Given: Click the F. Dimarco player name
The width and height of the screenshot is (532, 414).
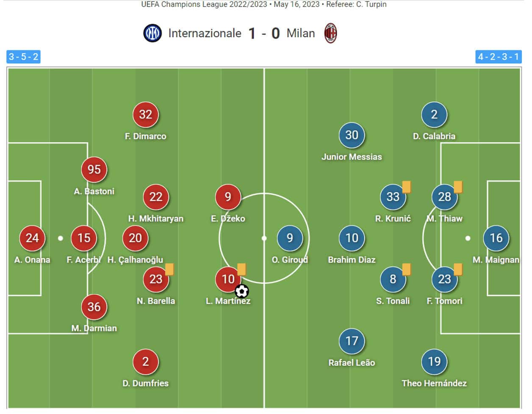Looking at the screenshot, I should point(145,136).
